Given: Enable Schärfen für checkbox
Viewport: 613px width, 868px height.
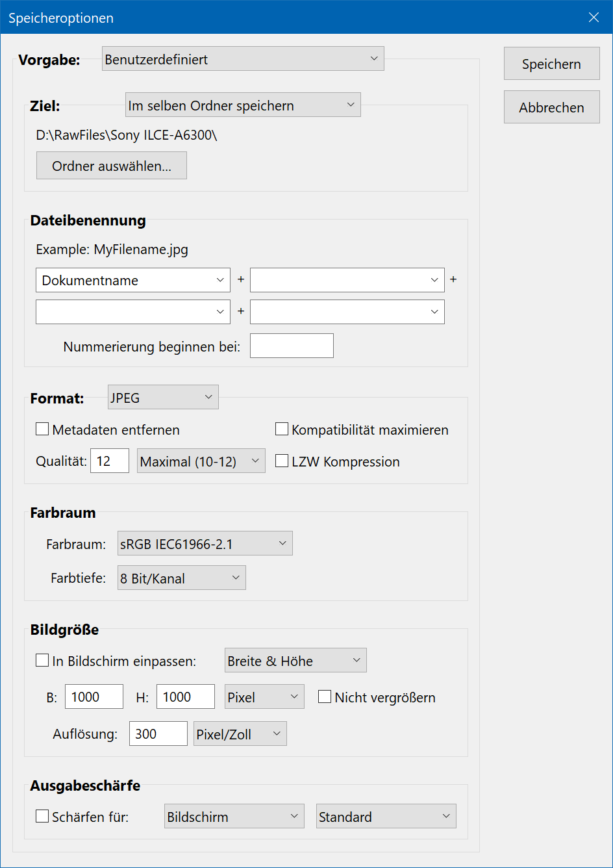Looking at the screenshot, I should pyautogui.click(x=42, y=817).
